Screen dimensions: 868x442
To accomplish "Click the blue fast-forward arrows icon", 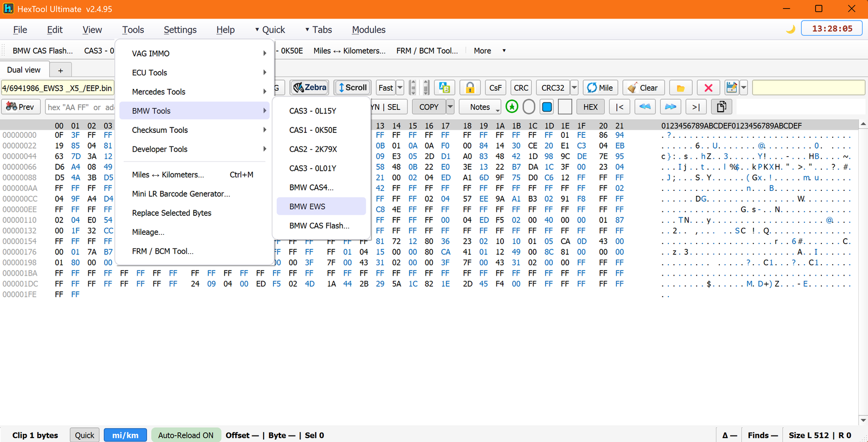I will [x=671, y=107].
